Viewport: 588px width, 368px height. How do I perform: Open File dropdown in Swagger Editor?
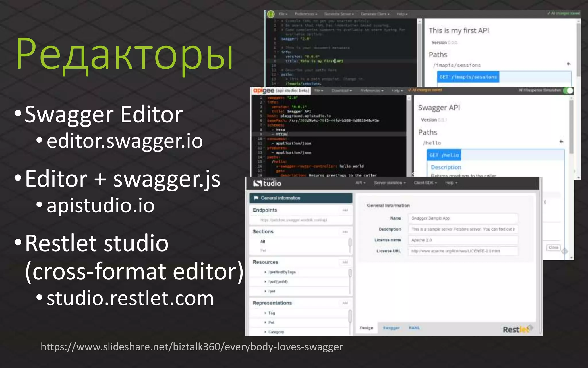[283, 14]
